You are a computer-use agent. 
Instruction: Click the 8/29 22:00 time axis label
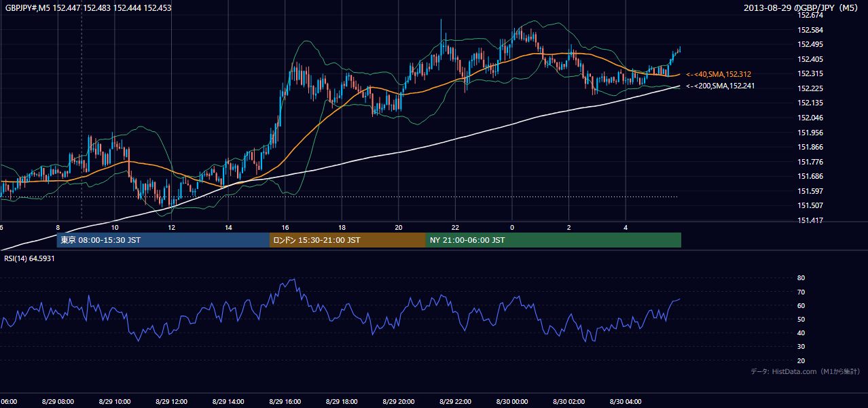[455, 402]
